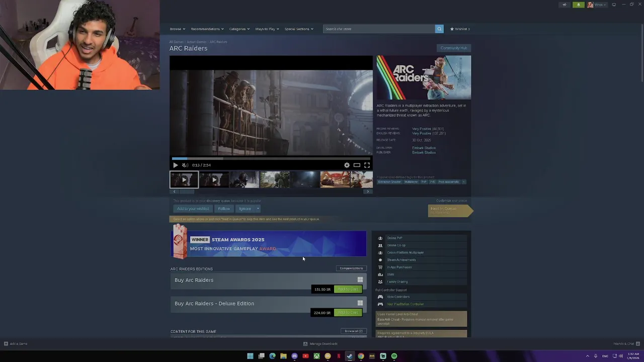The image size is (644, 362).
Task: Click the PlayStation Controller gamepad icon
Action: coord(380,304)
